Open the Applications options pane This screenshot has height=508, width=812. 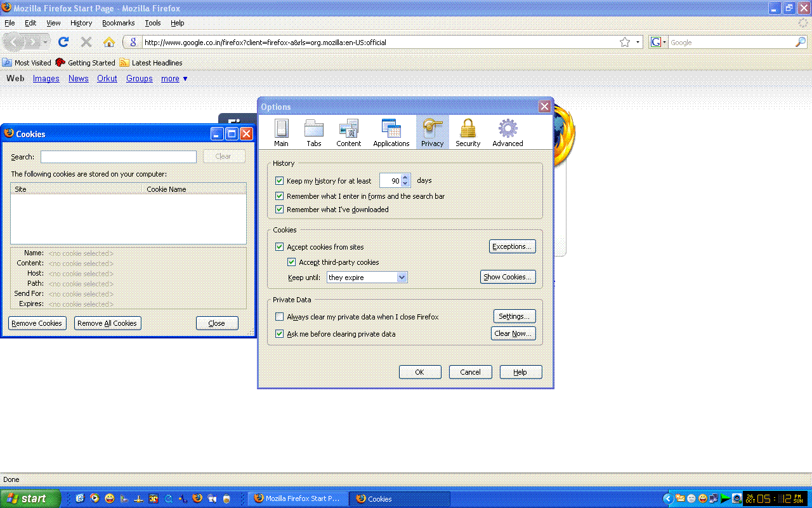tap(391, 133)
